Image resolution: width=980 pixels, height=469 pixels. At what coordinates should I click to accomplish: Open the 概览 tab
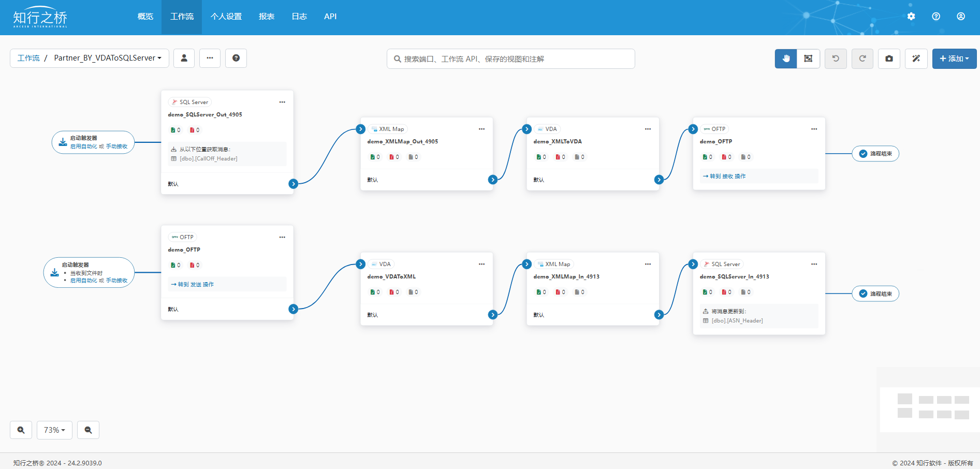coord(145,17)
